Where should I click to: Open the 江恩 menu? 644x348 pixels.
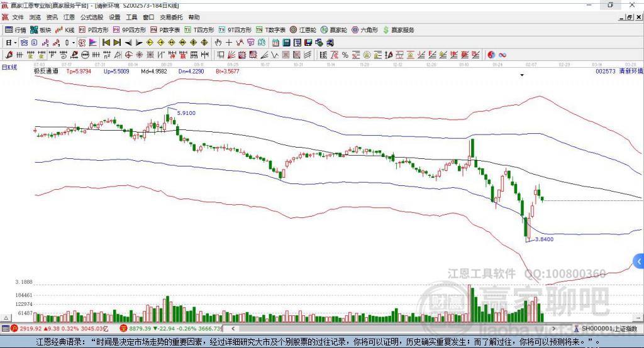pos(69,17)
